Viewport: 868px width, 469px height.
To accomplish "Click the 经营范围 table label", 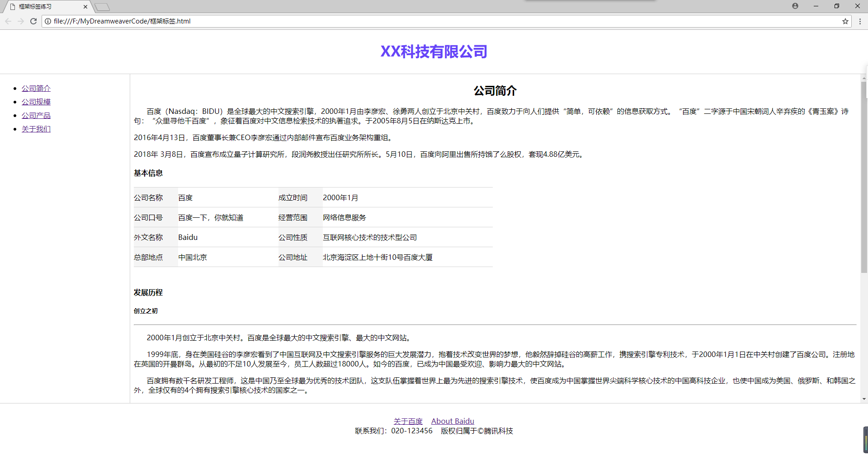I will pos(293,218).
